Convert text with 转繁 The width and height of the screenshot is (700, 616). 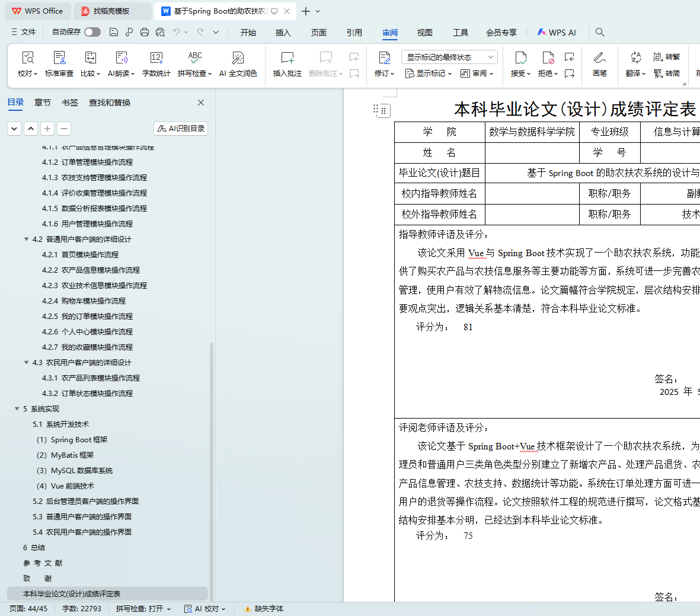tap(667, 57)
